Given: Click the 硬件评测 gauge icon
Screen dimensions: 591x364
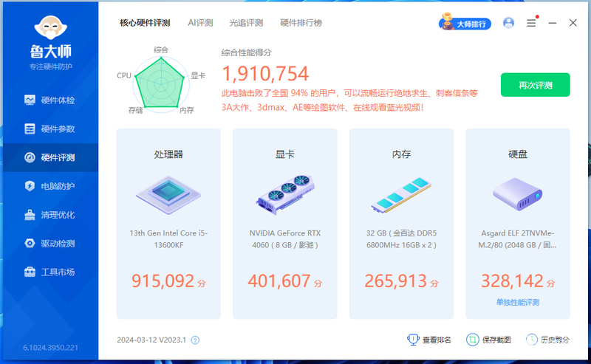Looking at the screenshot, I should (30, 157).
